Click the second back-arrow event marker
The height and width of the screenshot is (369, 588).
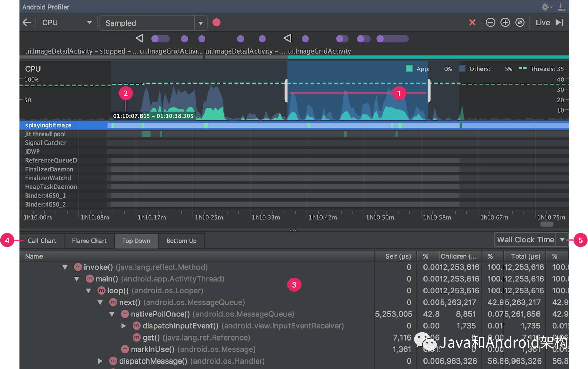(287, 38)
